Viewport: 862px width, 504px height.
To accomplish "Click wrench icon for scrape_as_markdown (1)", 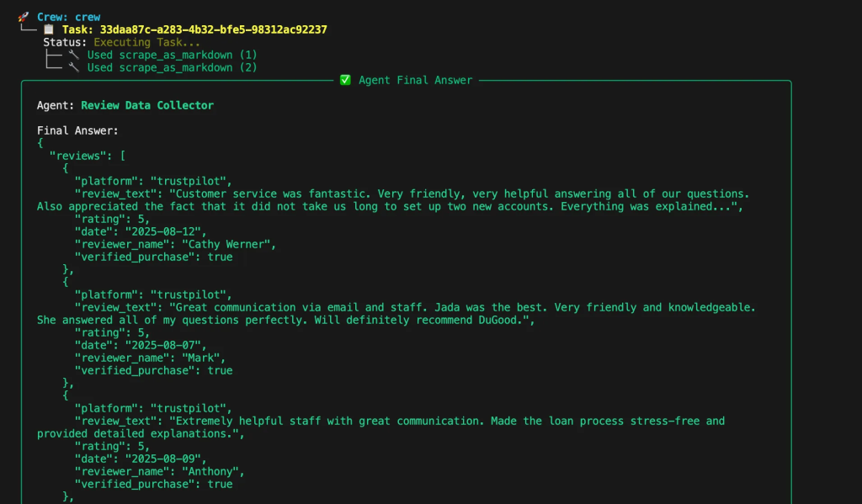I will click(x=74, y=55).
